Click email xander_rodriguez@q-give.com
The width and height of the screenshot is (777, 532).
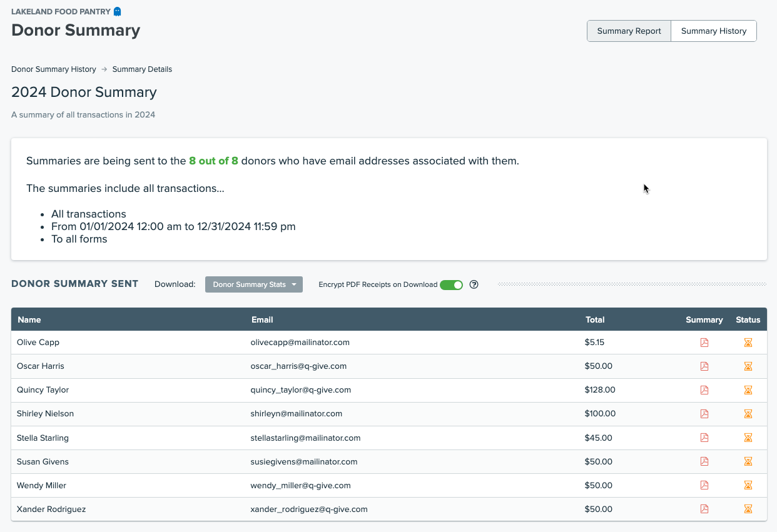309,509
